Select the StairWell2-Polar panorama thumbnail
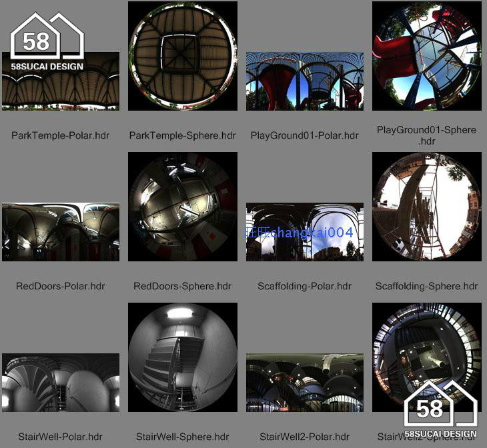Screen dimensions: 487x448 click(x=305, y=383)
